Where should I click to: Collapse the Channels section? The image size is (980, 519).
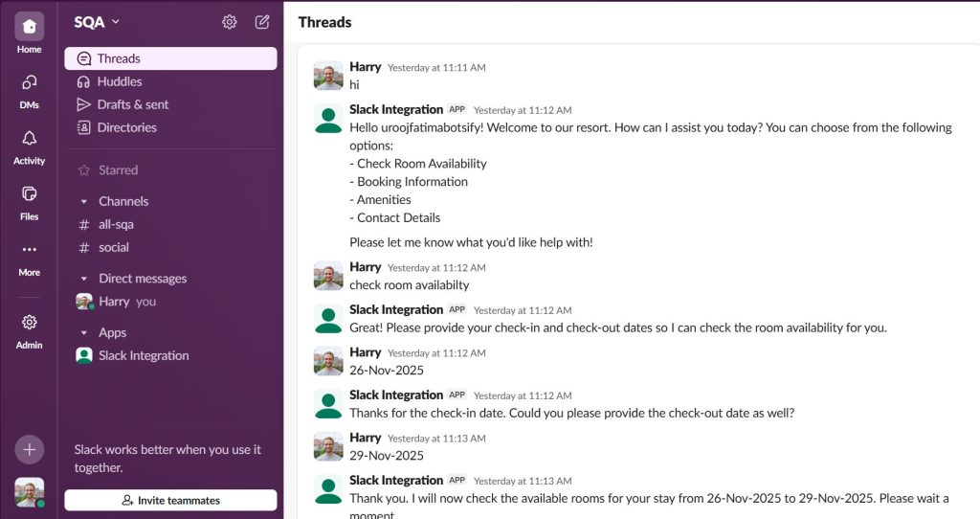click(x=84, y=202)
